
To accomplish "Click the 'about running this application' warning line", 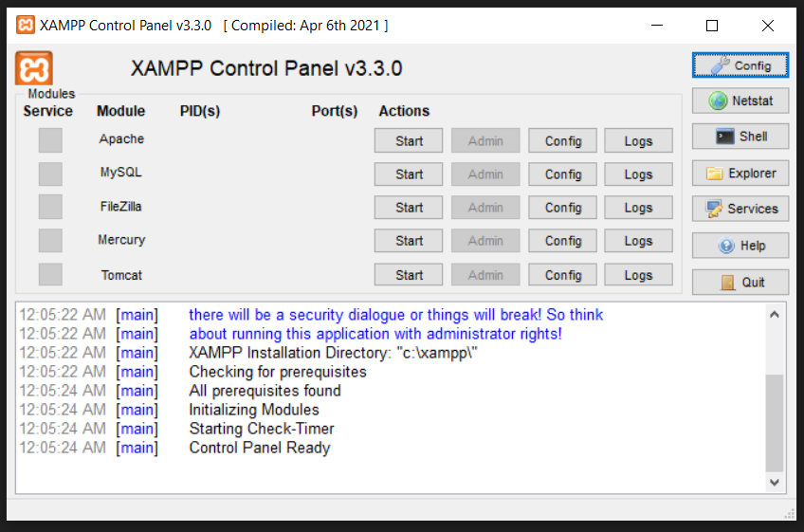I will click(x=375, y=334).
